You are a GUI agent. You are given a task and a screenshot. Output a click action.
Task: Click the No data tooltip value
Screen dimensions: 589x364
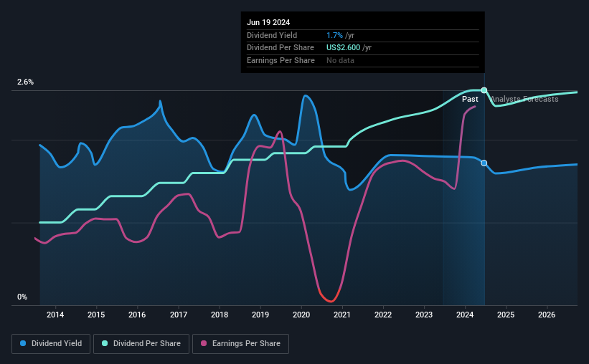point(340,60)
